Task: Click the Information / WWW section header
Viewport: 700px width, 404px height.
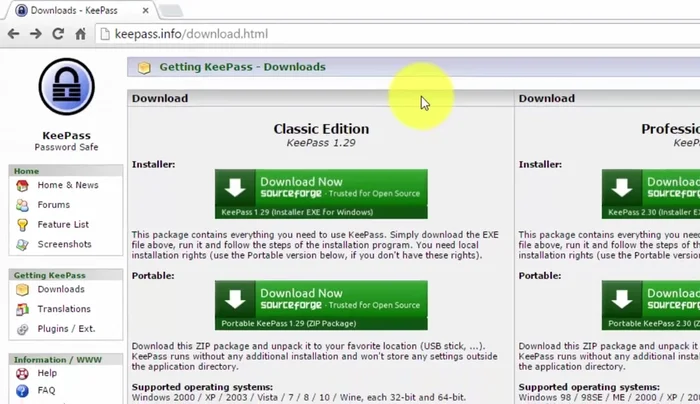Action: click(66, 359)
